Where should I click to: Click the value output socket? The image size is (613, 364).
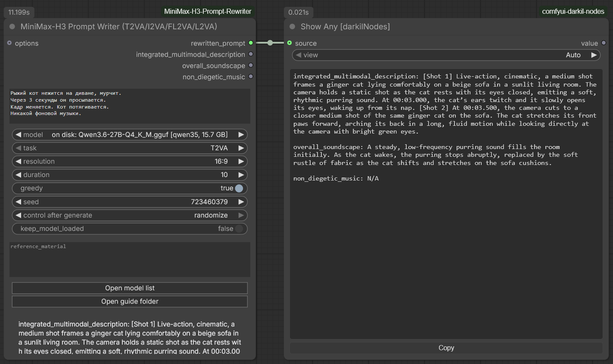604,43
